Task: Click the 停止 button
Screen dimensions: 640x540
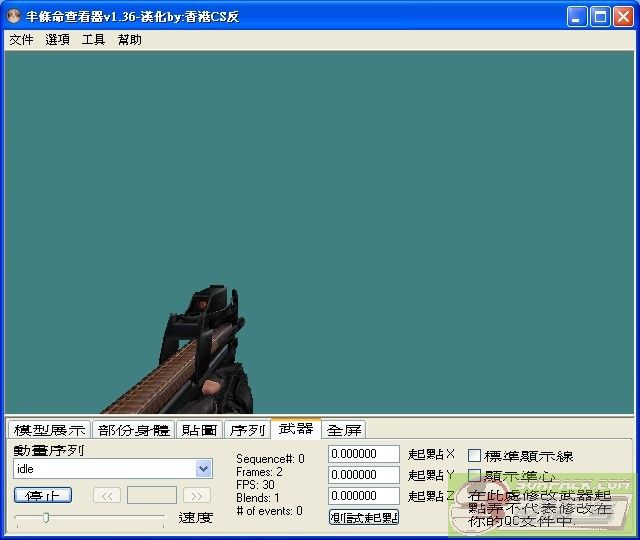Action: coord(43,495)
